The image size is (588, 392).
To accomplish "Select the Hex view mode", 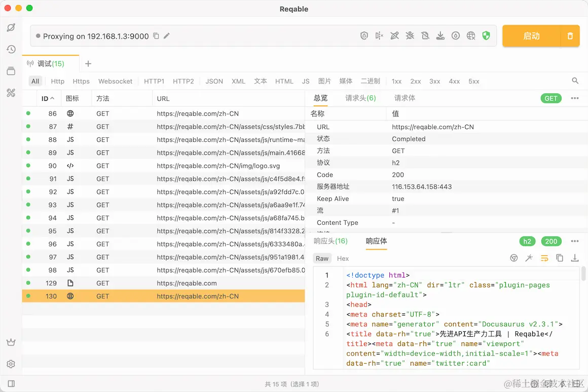I will pyautogui.click(x=343, y=259).
